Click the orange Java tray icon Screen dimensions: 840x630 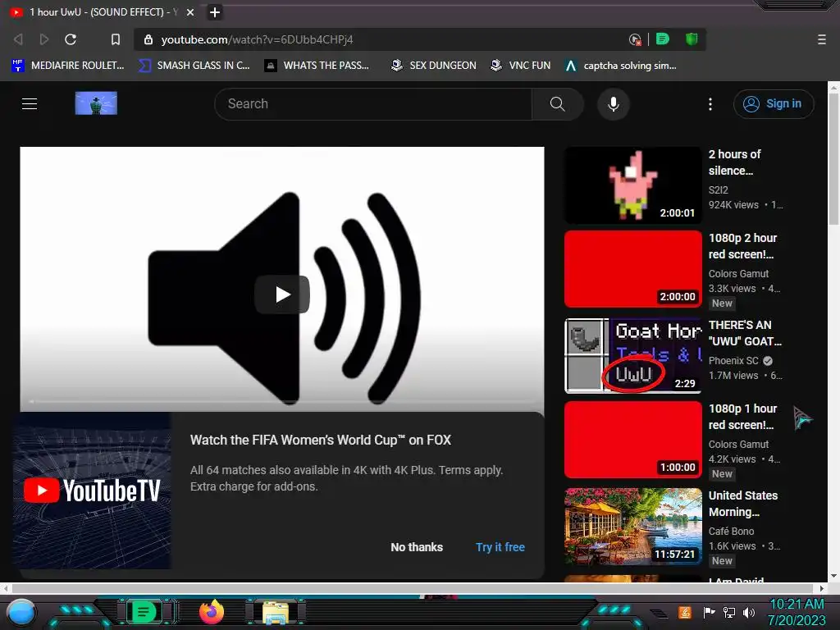point(685,612)
